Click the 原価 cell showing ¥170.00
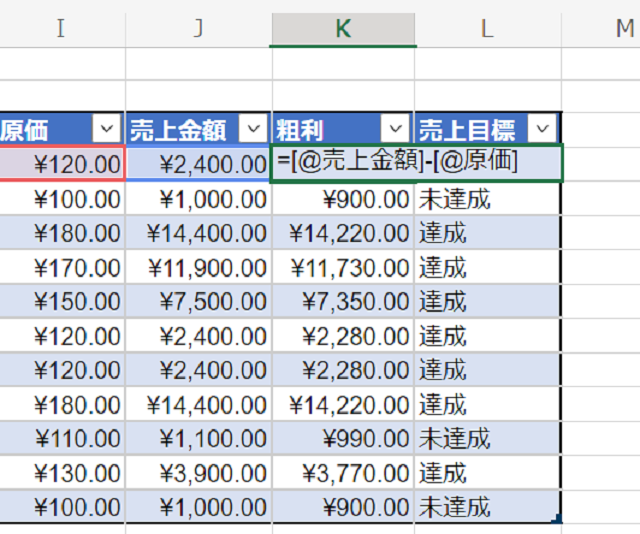This screenshot has width=640, height=534. (62, 268)
